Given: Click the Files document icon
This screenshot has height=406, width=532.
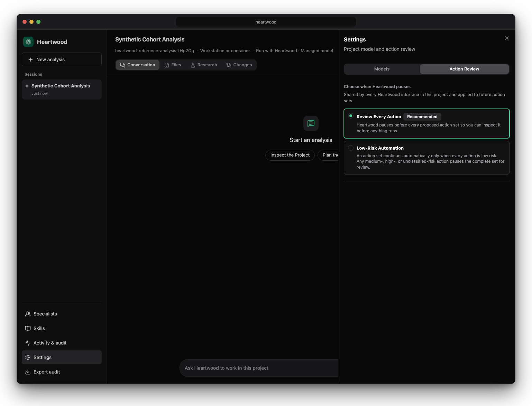Looking at the screenshot, I should pyautogui.click(x=167, y=65).
